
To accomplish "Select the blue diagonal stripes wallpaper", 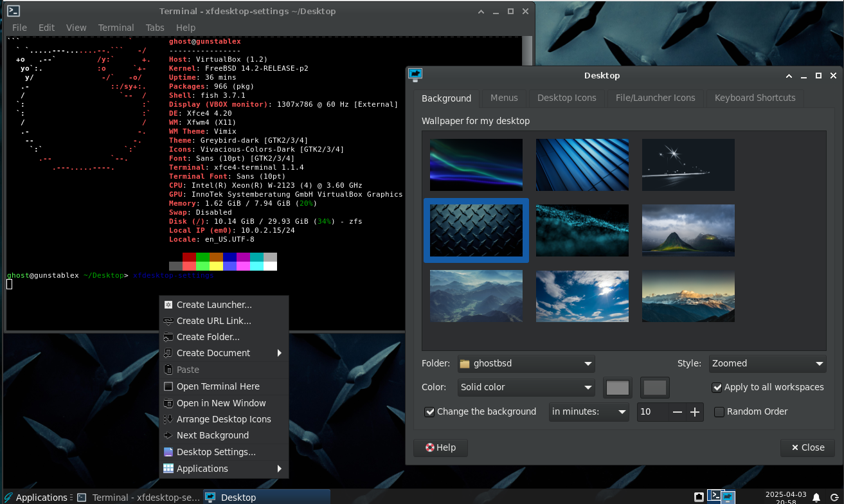I will pos(582,165).
